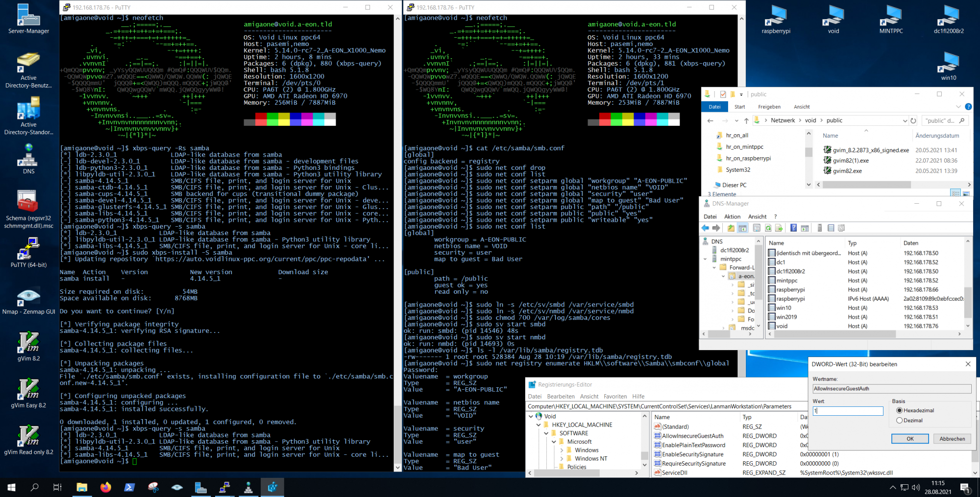Open the Freigeben tab in Explorer
Viewport: 980px width, 497px height.
pyautogui.click(x=769, y=107)
